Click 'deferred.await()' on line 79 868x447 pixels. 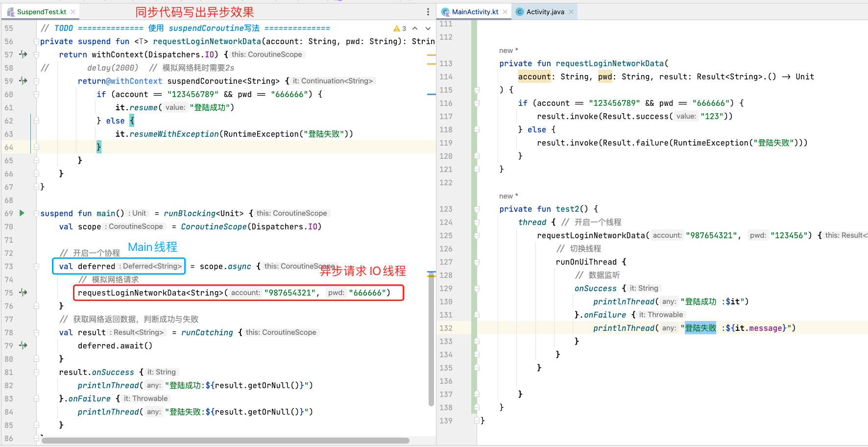(x=115, y=346)
